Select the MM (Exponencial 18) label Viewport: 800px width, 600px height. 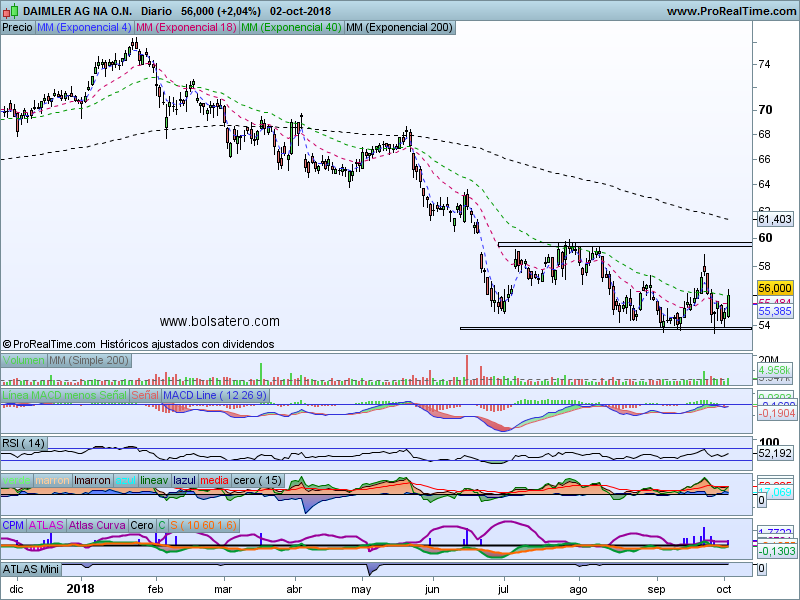tap(186, 28)
